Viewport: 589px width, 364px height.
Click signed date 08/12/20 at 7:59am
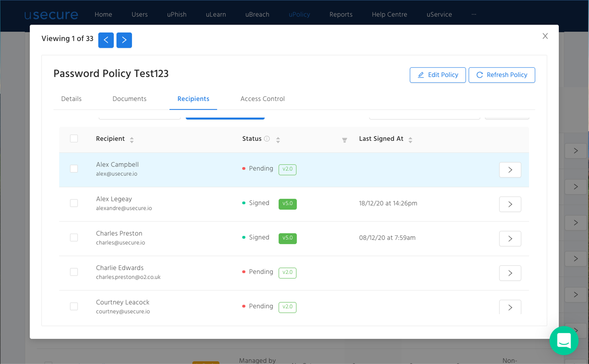tap(387, 238)
